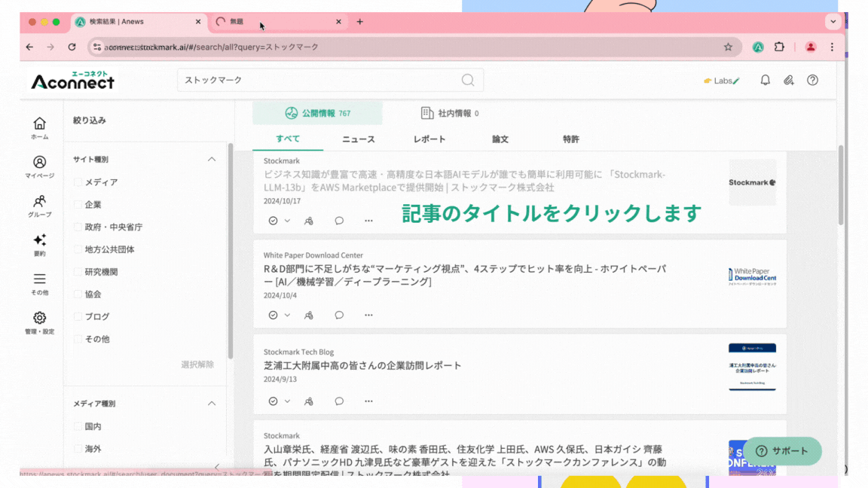
Task: Mark the 芝浦工大附属中高 article checkmark
Action: point(273,401)
